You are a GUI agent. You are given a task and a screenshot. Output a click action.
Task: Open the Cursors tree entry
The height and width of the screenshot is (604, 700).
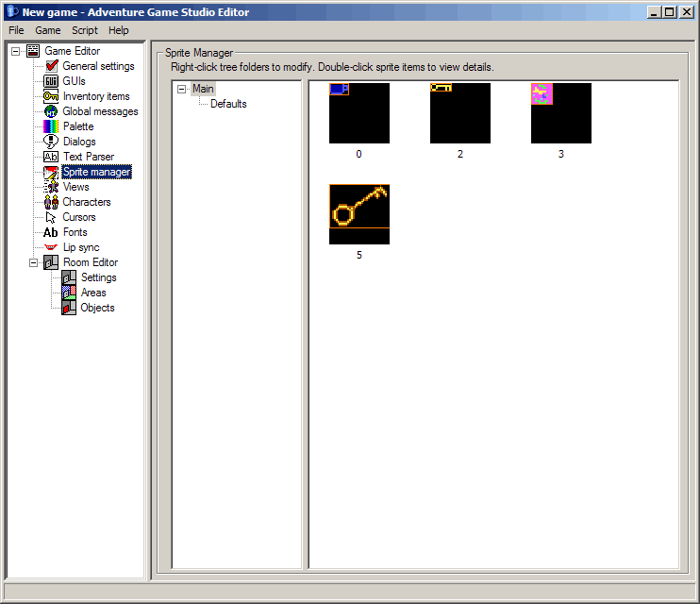point(79,217)
